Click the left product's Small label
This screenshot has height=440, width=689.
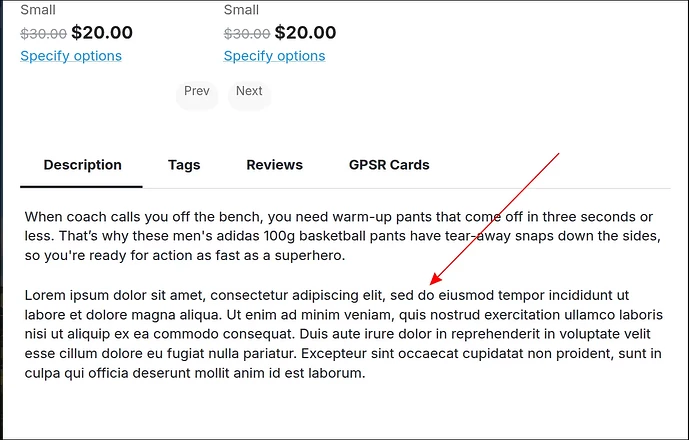click(38, 10)
